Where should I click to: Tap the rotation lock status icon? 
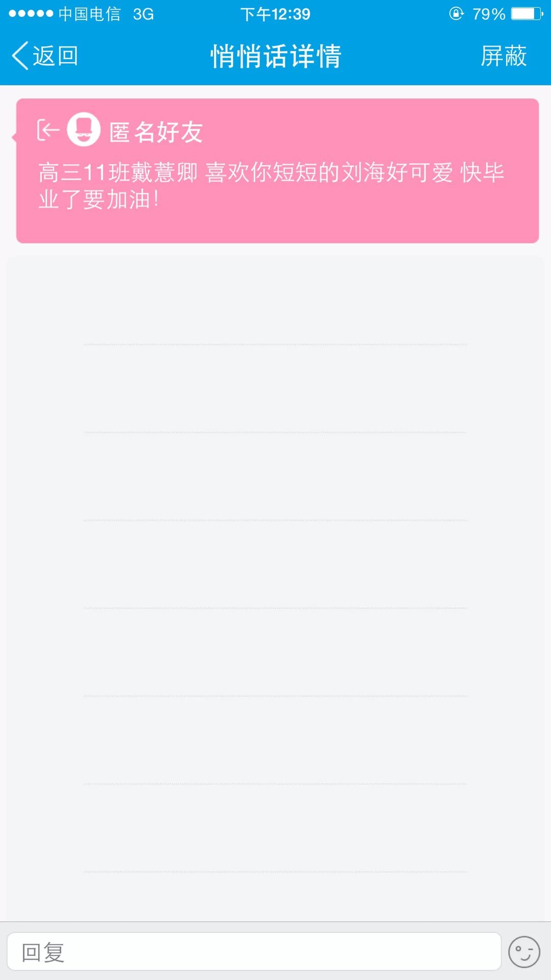[456, 14]
